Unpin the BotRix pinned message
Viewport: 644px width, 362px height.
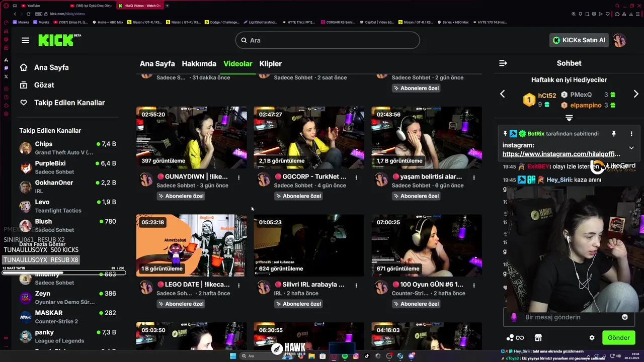614,134
